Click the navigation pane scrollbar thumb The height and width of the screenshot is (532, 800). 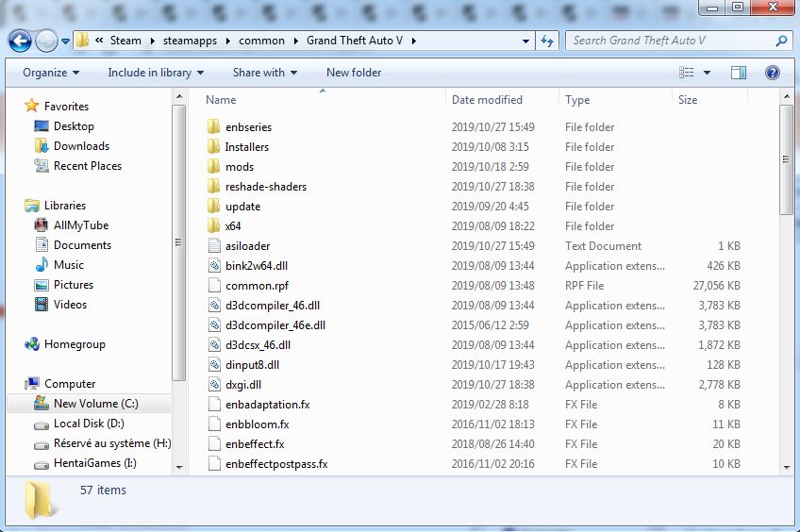178,242
